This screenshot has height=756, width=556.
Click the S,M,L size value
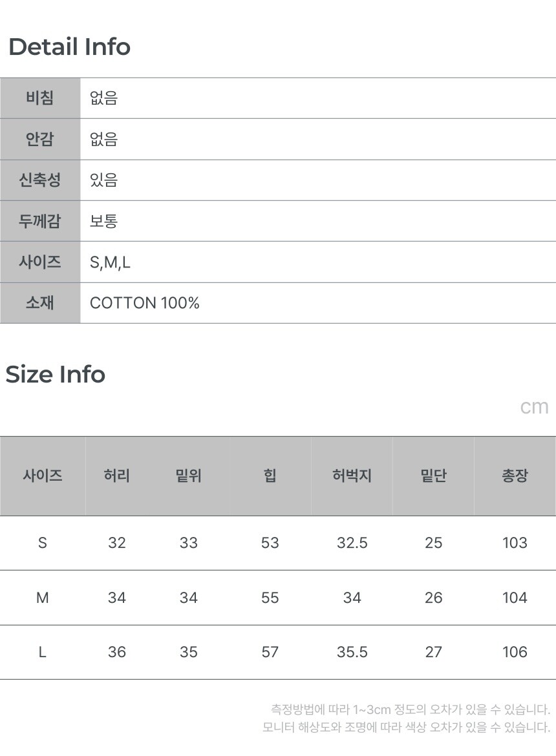(x=110, y=262)
